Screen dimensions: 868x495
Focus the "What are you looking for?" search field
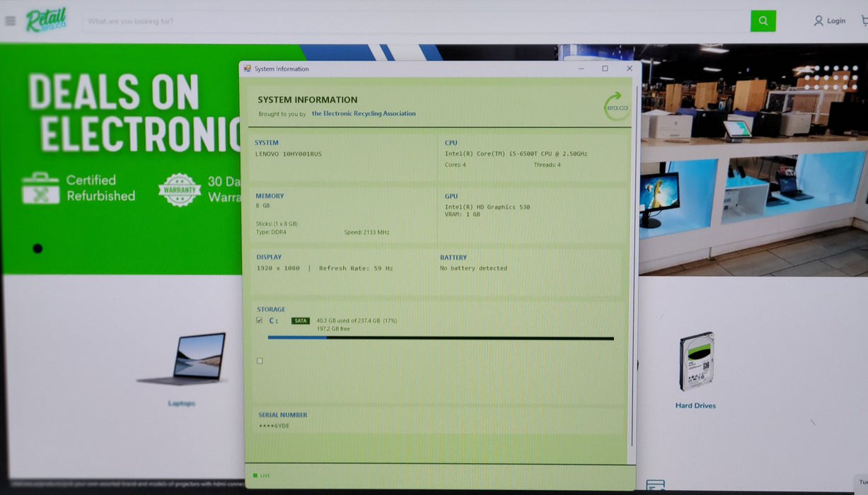pos(416,21)
